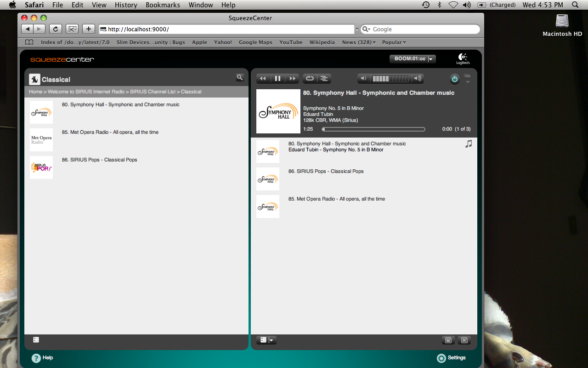Open the History menu
This screenshot has width=588, height=368.
(x=126, y=5)
